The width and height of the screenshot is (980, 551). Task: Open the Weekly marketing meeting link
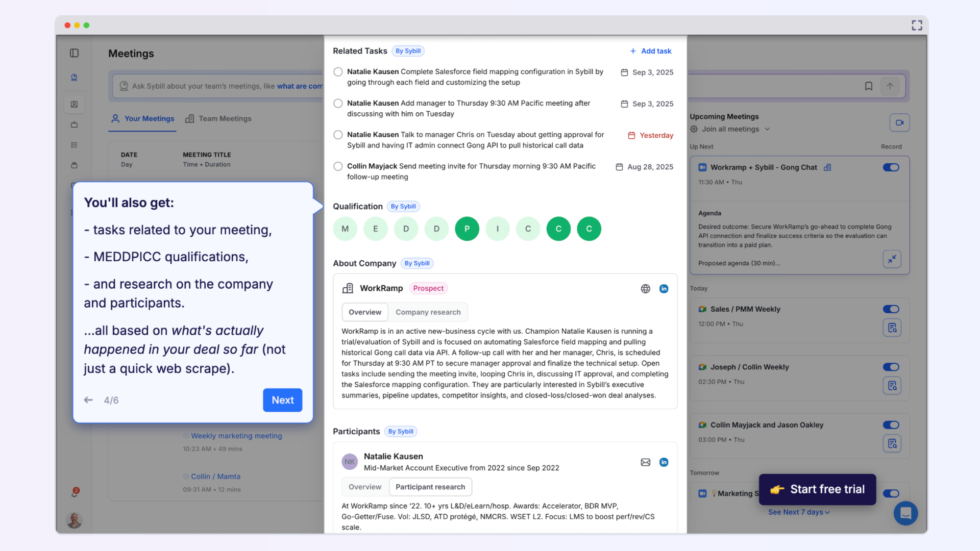point(236,436)
